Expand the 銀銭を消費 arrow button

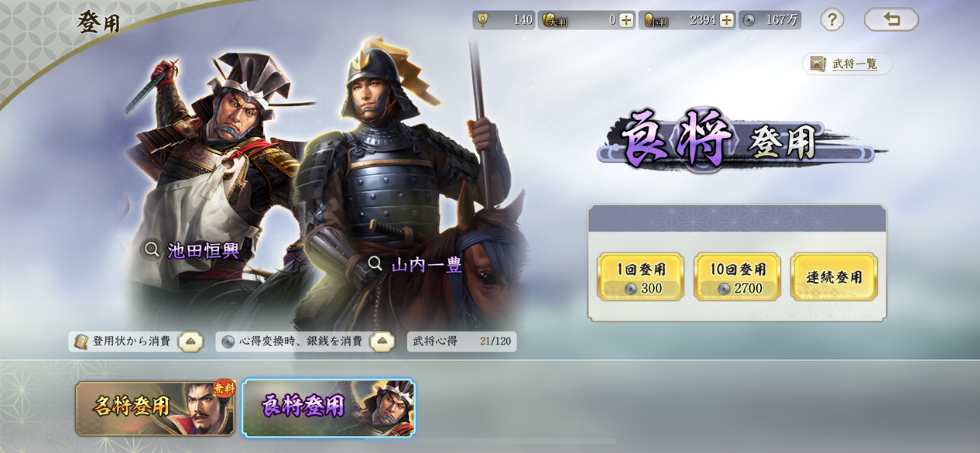tap(382, 341)
